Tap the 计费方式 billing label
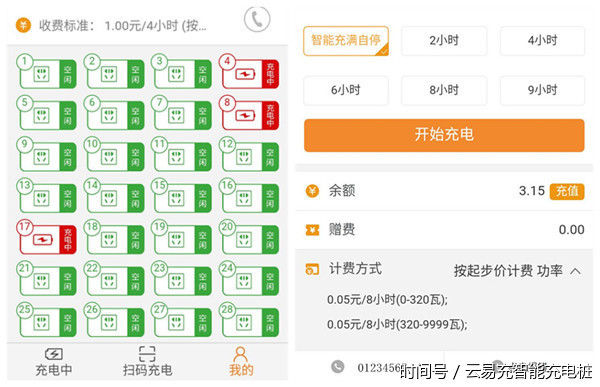600x387 pixels. pyautogui.click(x=355, y=269)
